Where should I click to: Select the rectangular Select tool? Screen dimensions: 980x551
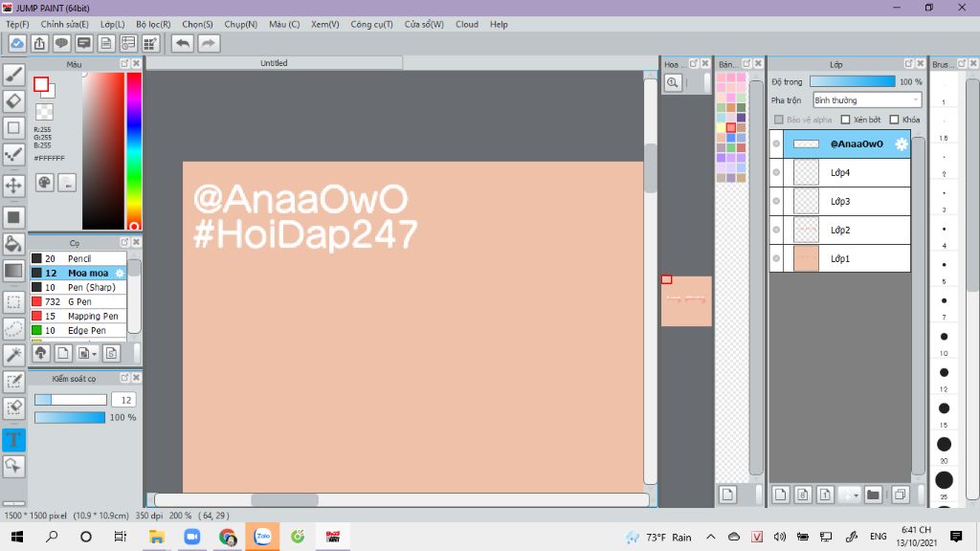coord(13,302)
